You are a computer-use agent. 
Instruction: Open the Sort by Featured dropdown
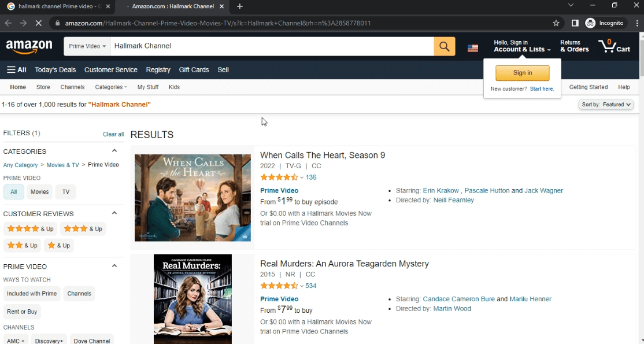pyautogui.click(x=606, y=105)
